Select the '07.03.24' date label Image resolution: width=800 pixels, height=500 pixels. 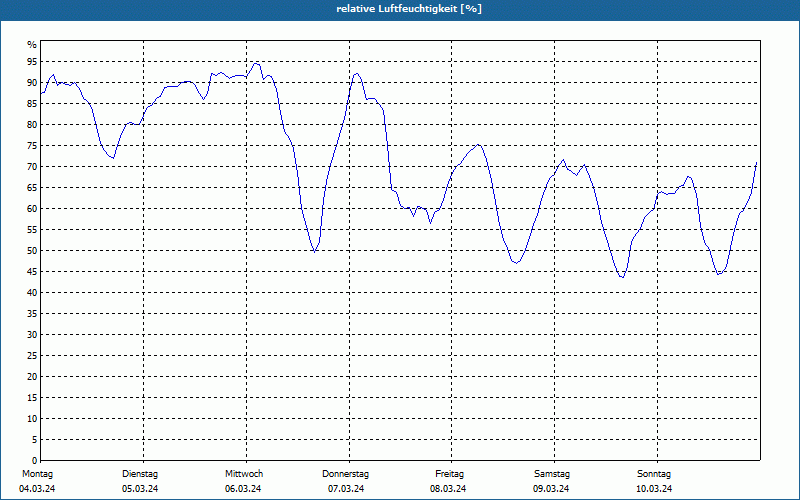tap(346, 489)
